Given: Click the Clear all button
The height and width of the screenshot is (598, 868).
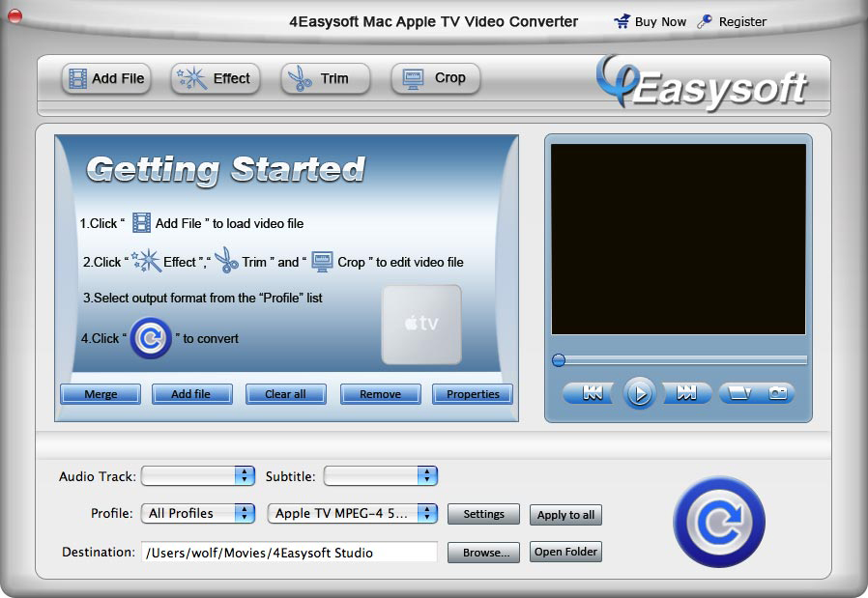Looking at the screenshot, I should 286,394.
